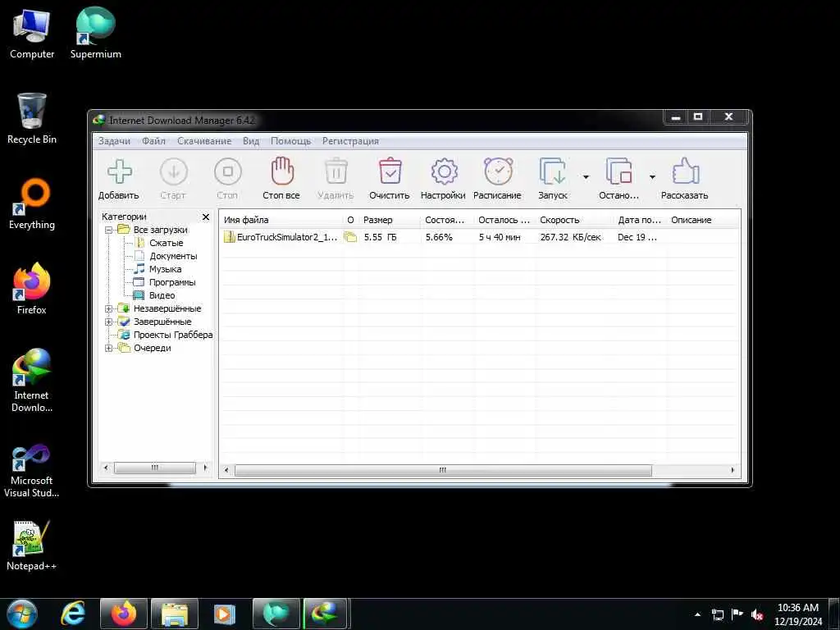Screen dimensions: 840x630
Task: Click the muted volume tray icon
Action: (x=757, y=614)
